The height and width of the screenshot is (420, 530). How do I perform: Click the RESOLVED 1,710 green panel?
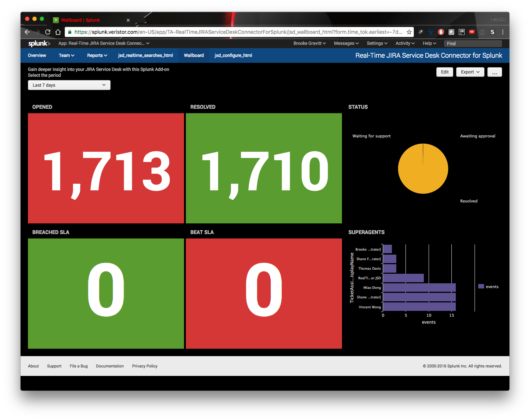tap(264, 168)
